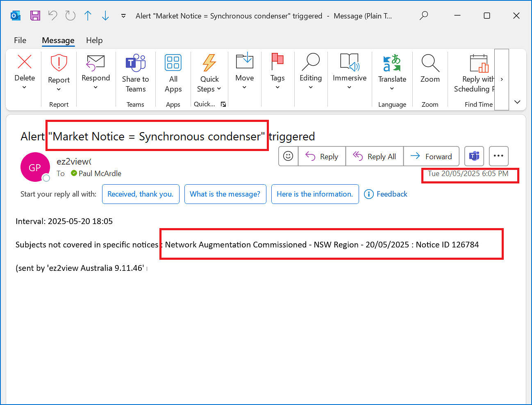Viewport: 532px width, 405px height.
Task: Expand the Tags dropdown chevron
Action: pos(277,87)
